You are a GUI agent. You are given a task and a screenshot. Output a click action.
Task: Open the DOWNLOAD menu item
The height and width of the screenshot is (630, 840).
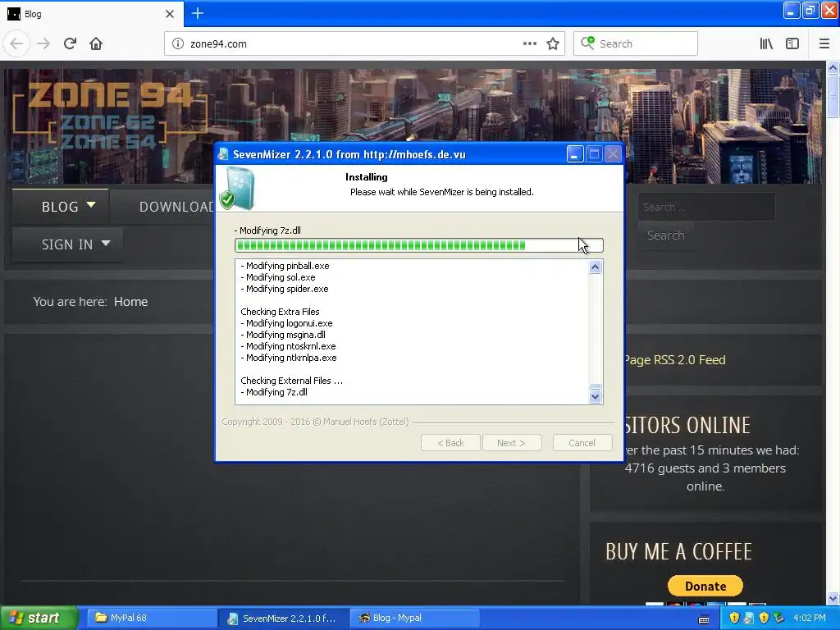point(177,206)
